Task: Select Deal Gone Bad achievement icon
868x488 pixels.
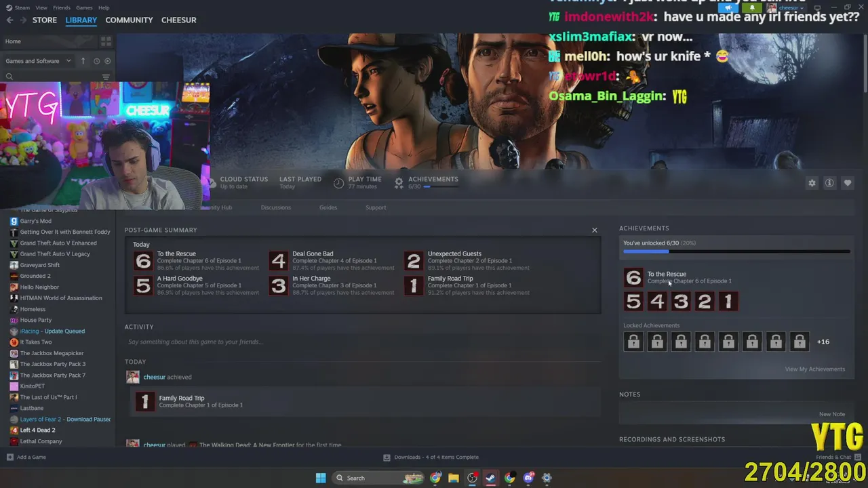Action: click(278, 261)
